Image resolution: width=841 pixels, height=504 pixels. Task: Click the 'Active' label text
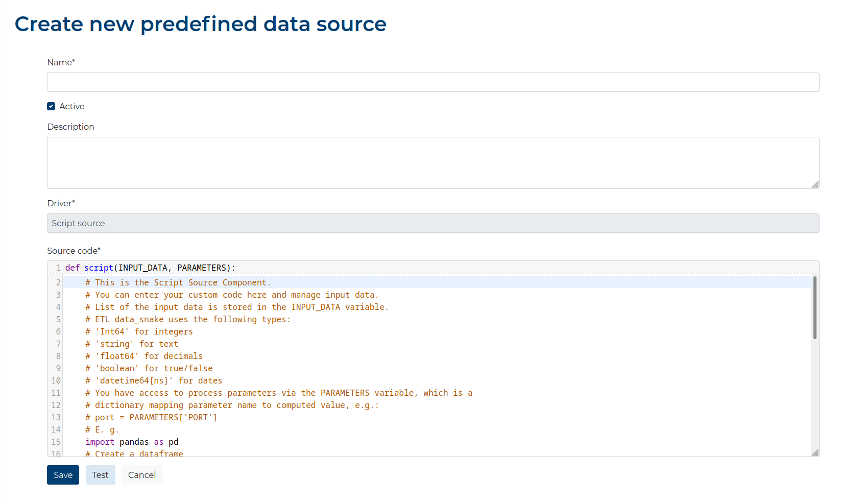tap(72, 106)
